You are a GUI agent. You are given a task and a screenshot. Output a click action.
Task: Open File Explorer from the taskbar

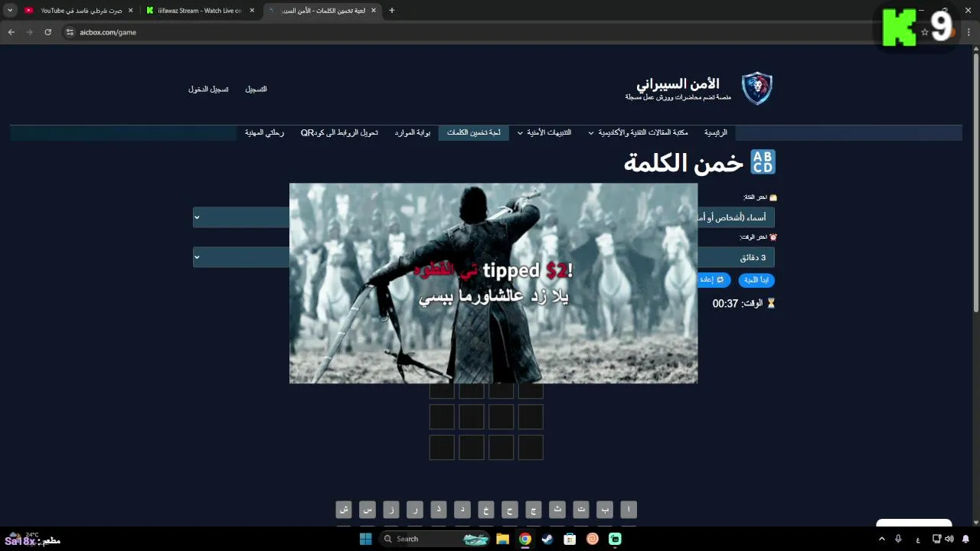tap(502, 539)
